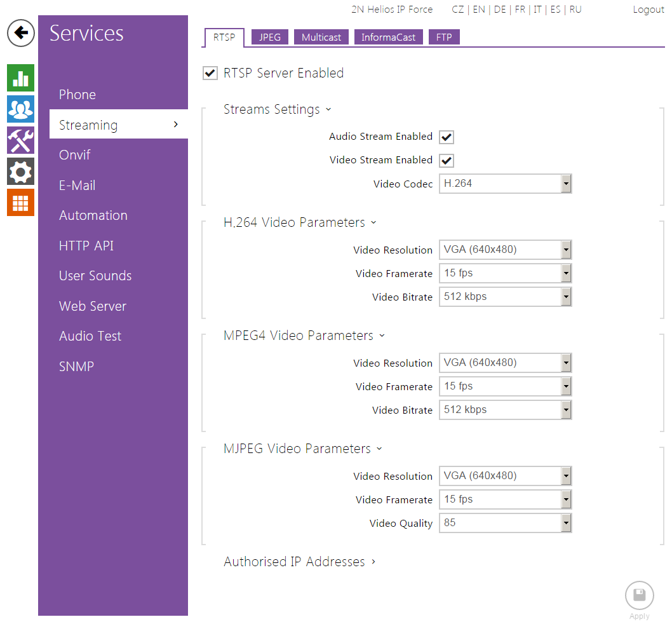Click the Logout link
The width and height of the screenshot is (672, 624).
pyautogui.click(x=648, y=10)
